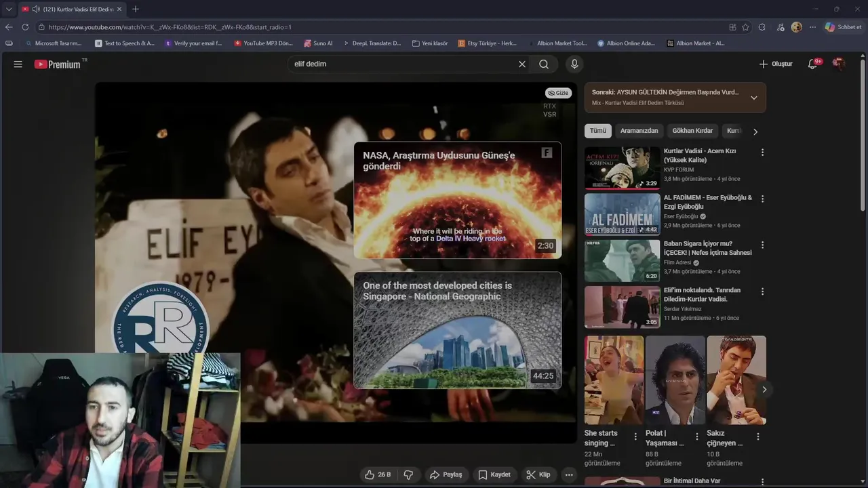Viewport: 868px width, 488px height.
Task: Open the Elif'im noktalandı video title
Action: click(x=702, y=294)
